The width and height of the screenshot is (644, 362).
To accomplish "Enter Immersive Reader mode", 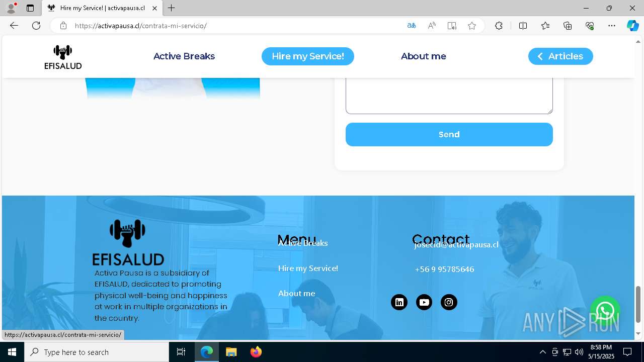I will [x=452, y=26].
